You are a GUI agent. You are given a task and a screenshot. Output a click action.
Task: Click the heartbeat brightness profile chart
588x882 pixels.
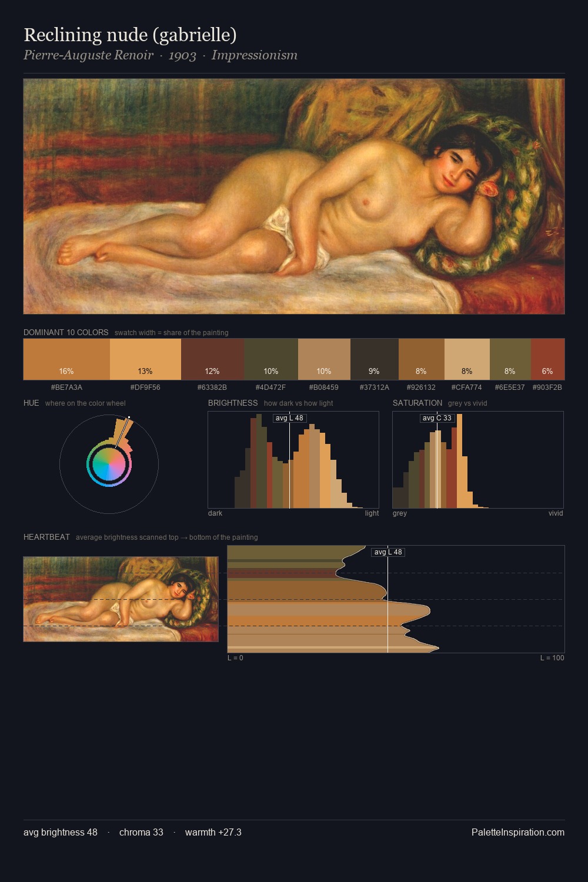click(396, 599)
